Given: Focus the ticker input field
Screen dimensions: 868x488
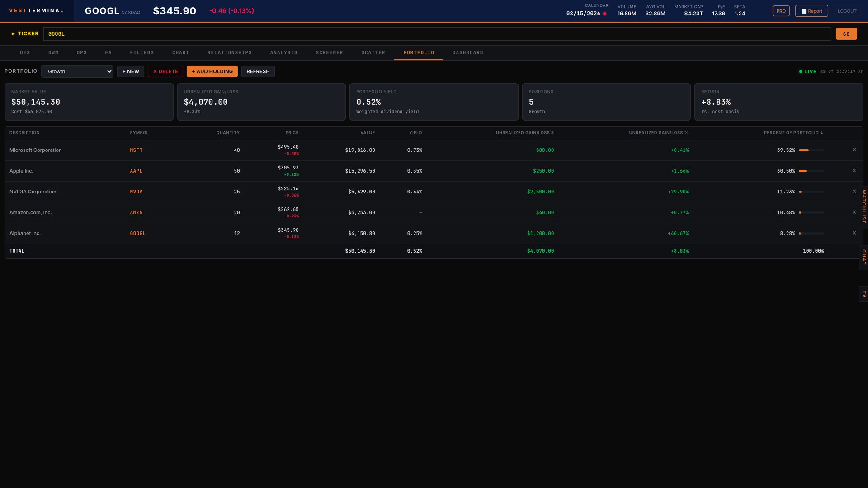Looking at the screenshot, I should coord(437,34).
